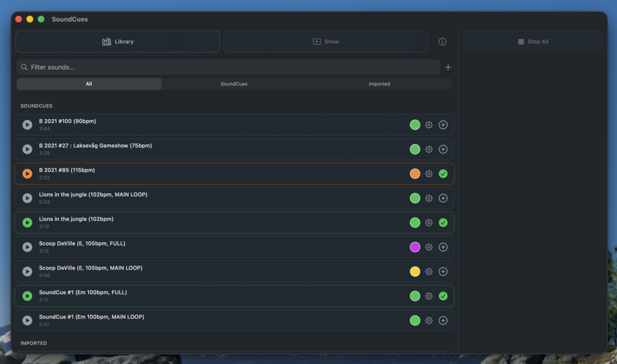Viewport: 617px width, 364px height.
Task: Click the yellow swatch on Scoop DeVille MAIN LOOP
Action: tap(415, 271)
